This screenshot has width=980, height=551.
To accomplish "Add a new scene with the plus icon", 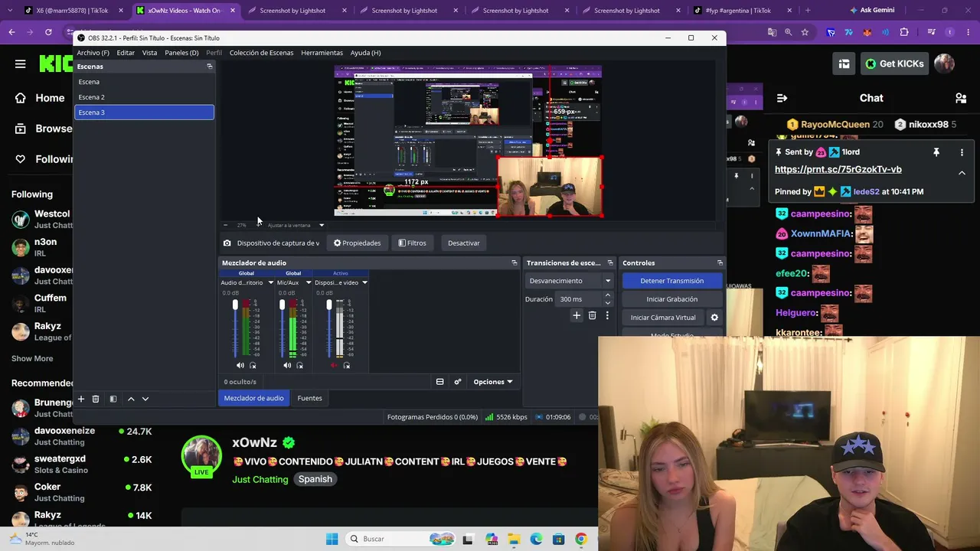I will click(80, 399).
